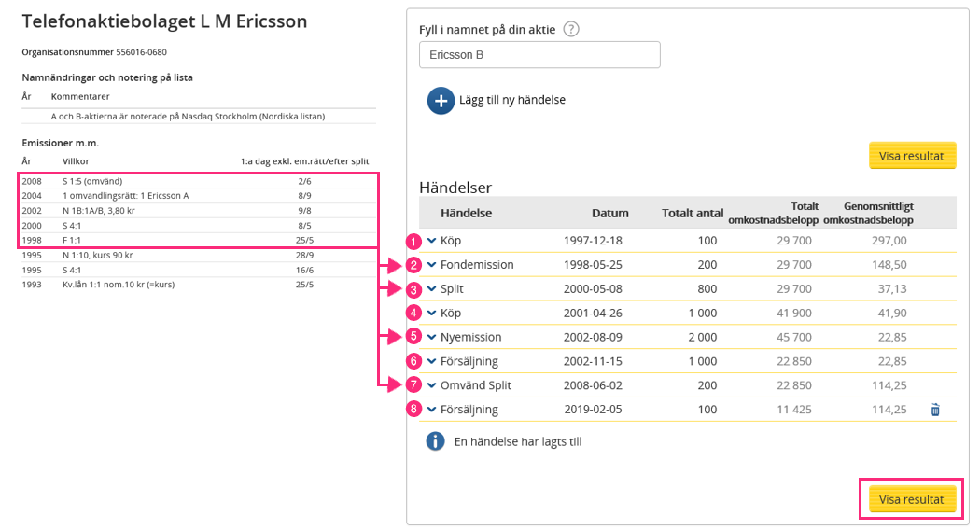This screenshot has width=980, height=530.
Task: Select the 1995 S 4:1 row
Action: pyautogui.click(x=198, y=270)
